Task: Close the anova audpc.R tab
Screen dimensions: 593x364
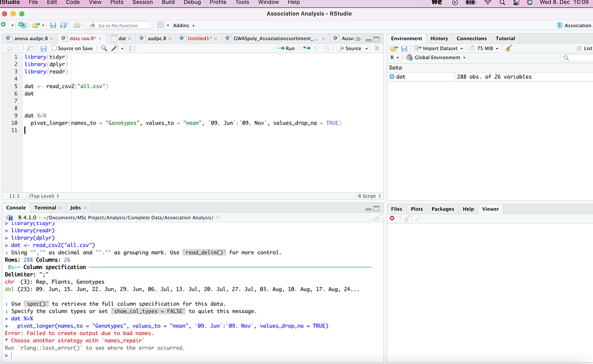Action: pos(52,39)
